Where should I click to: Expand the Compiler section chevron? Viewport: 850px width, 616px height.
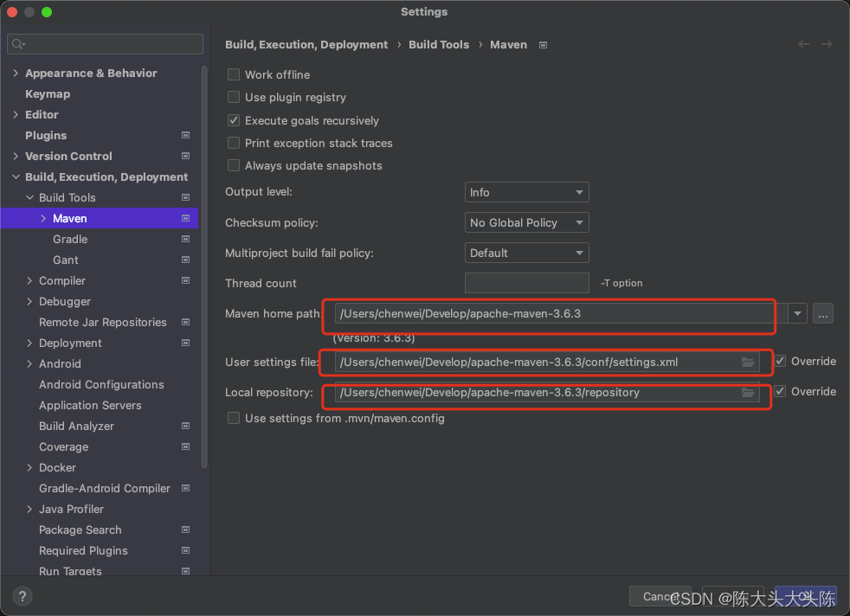tap(29, 280)
